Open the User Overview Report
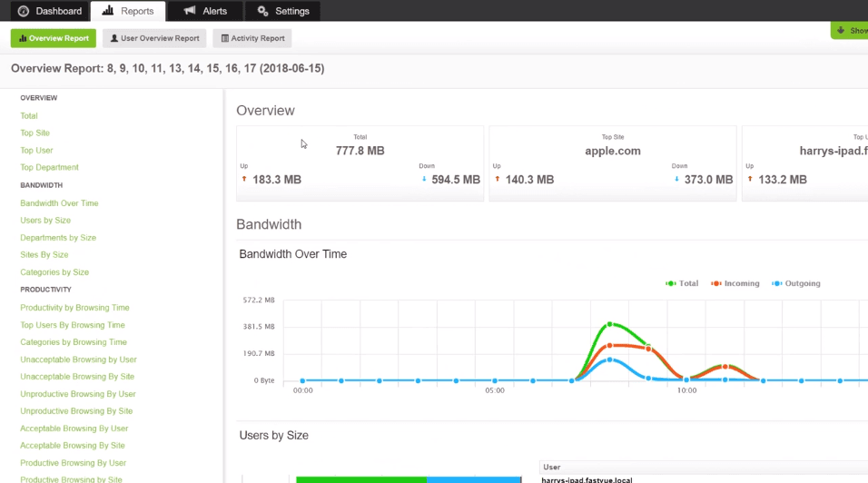Viewport: 868px width, 483px height. [x=154, y=38]
